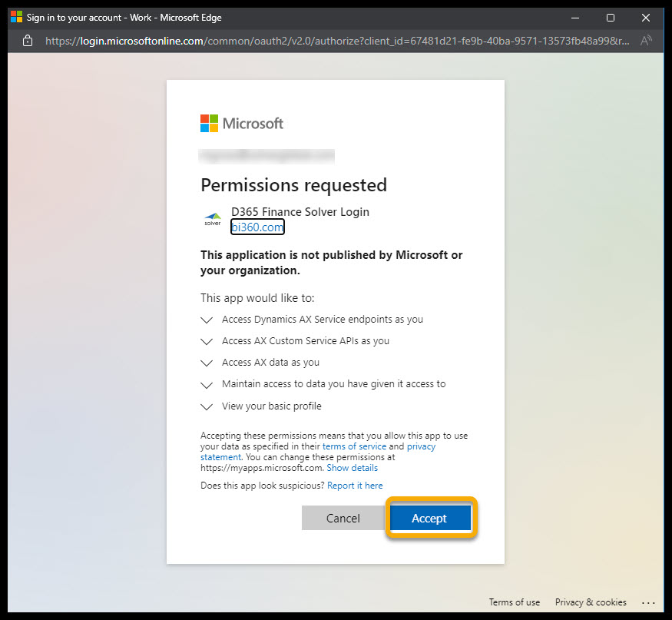
Task: Expand View your basic profile permission
Action: pyautogui.click(x=207, y=406)
